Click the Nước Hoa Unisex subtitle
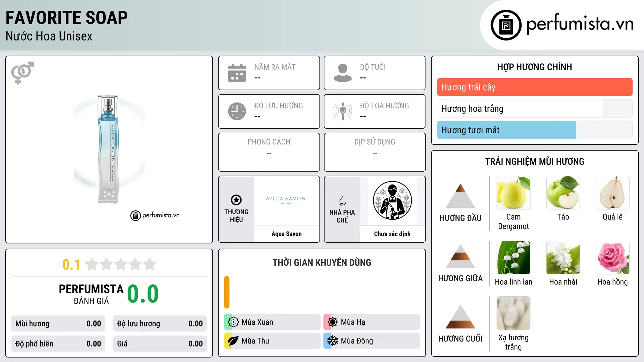644x362 pixels. [49, 36]
